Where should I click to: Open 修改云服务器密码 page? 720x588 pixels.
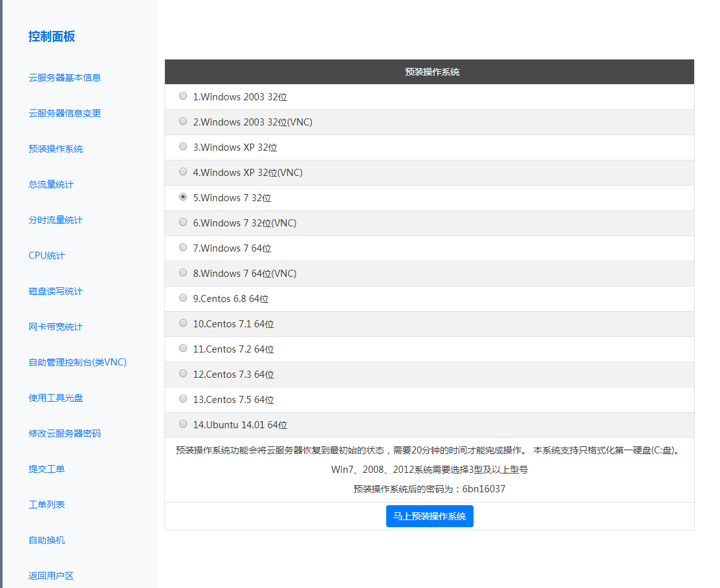coord(65,433)
